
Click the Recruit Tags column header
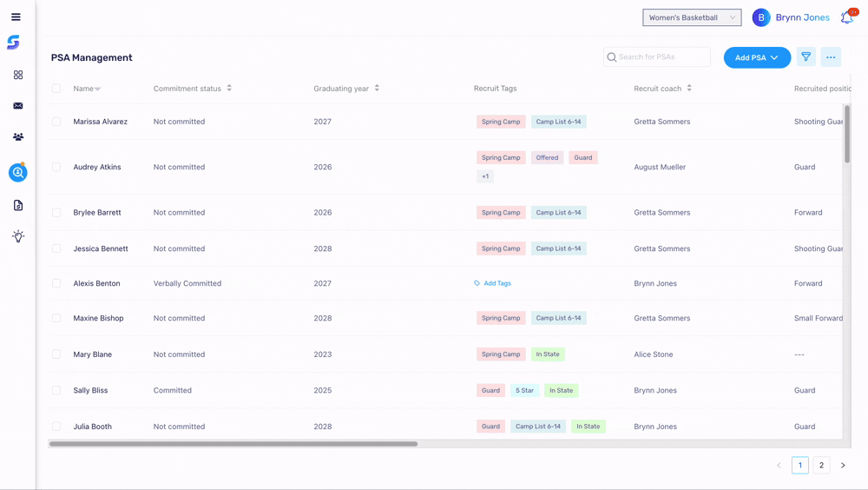pyautogui.click(x=495, y=88)
